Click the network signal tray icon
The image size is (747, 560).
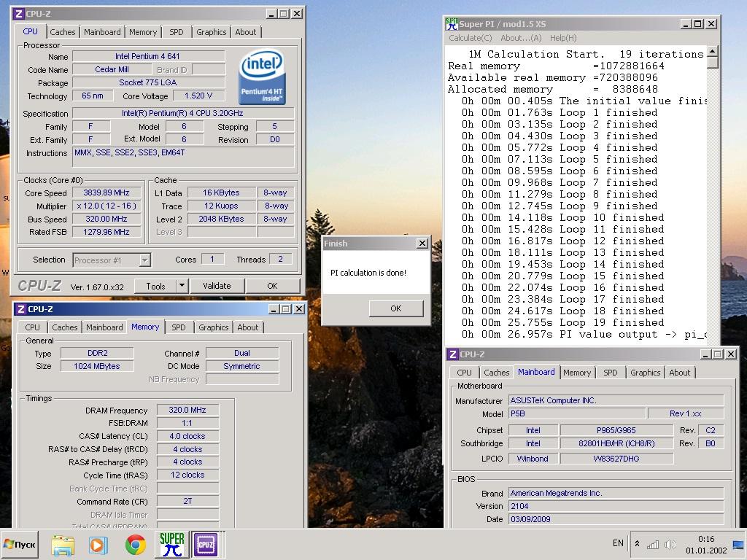pos(653,544)
